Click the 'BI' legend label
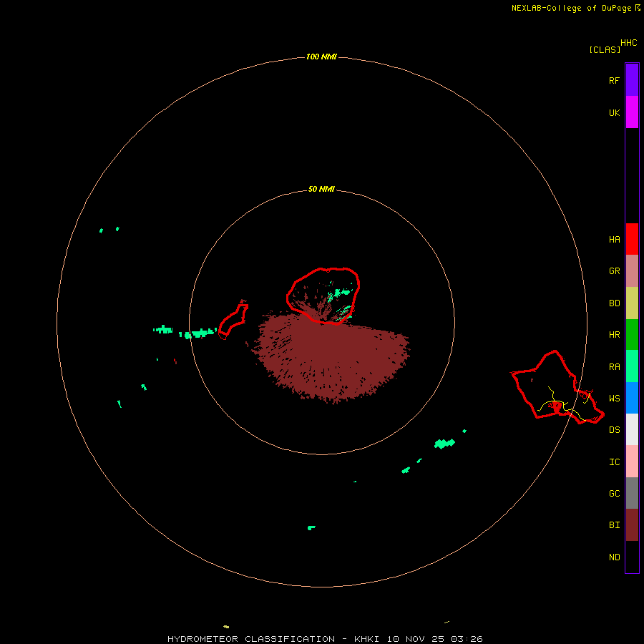The width and height of the screenshot is (644, 644). tap(614, 525)
